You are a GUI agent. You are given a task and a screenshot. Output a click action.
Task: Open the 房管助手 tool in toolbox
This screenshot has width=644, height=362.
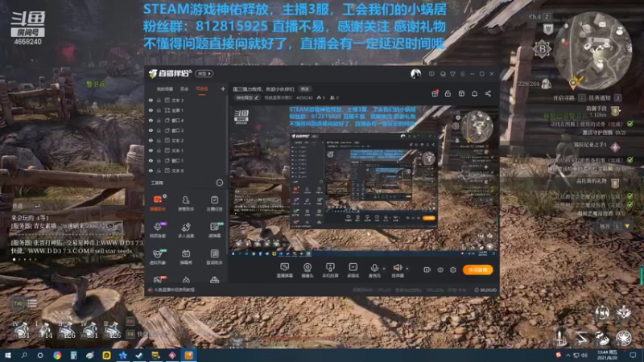[x=186, y=203]
